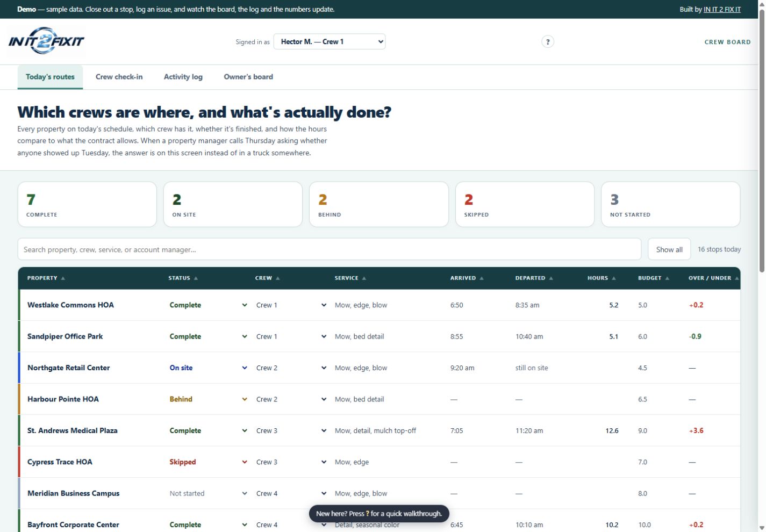The height and width of the screenshot is (532, 766).
Task: Sort the table by Status column
Action: (183, 278)
